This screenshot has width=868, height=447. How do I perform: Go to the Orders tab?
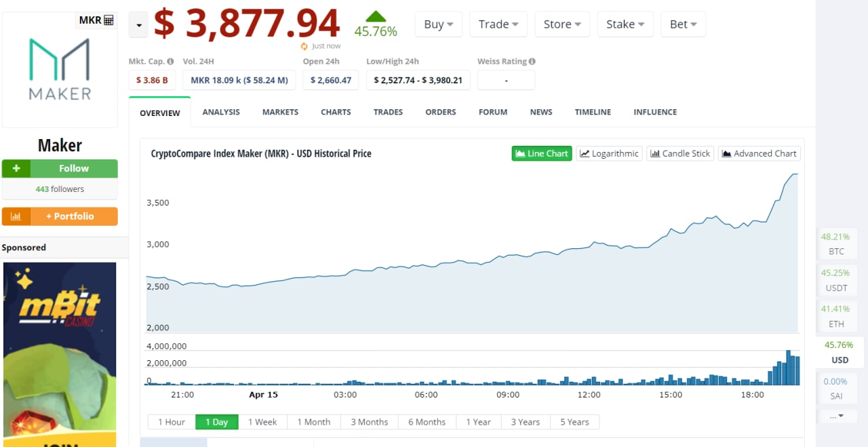click(x=441, y=112)
